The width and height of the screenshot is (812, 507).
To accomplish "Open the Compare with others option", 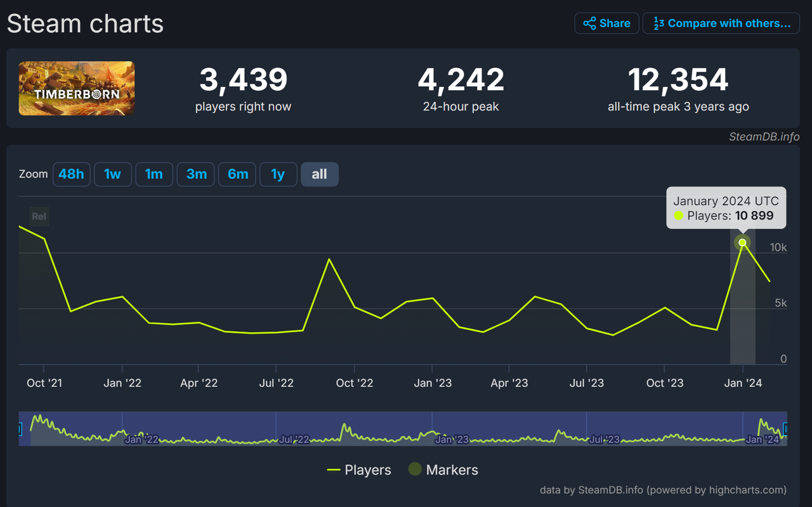I will 721,23.
